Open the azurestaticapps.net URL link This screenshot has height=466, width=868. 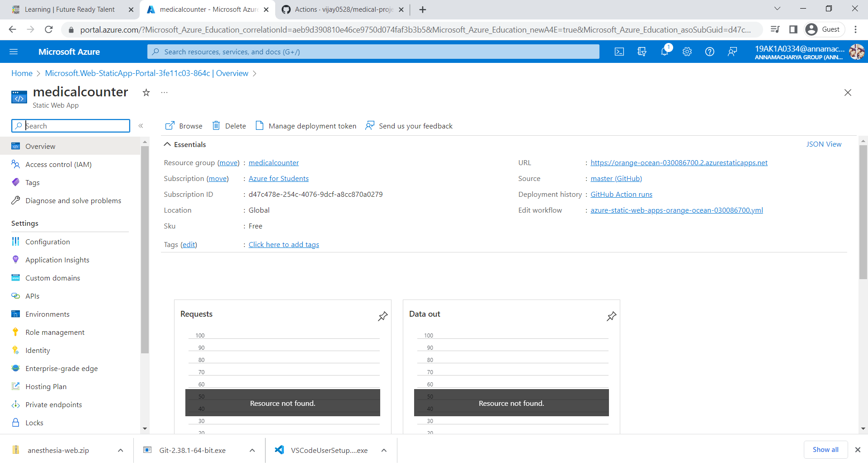(679, 162)
